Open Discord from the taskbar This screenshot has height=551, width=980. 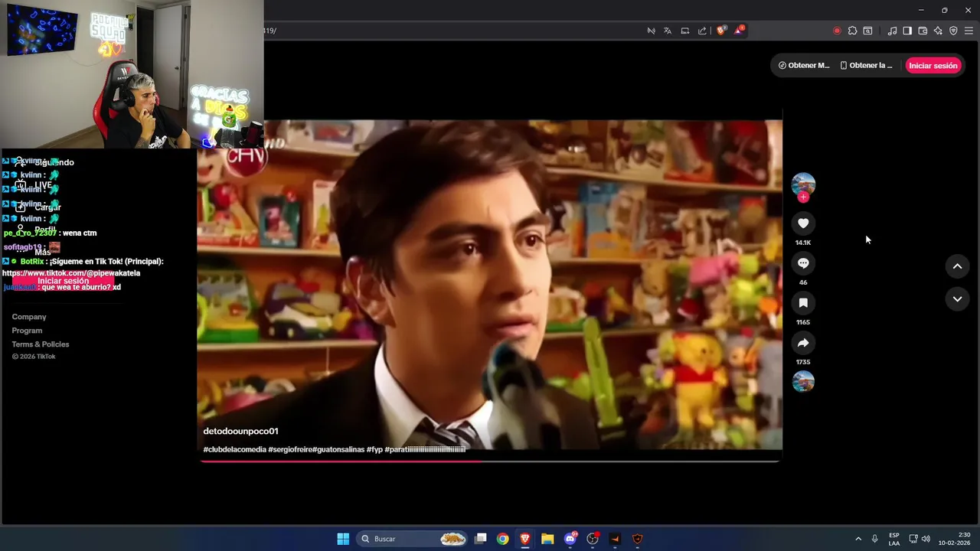570,539
